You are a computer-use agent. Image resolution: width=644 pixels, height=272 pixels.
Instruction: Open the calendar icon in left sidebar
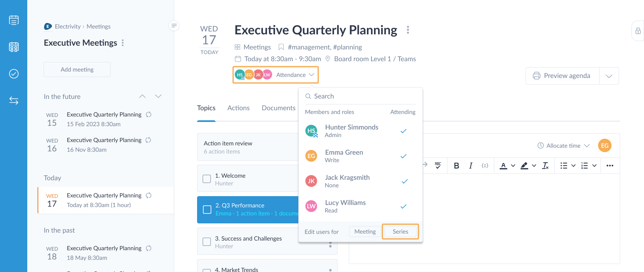tap(14, 47)
